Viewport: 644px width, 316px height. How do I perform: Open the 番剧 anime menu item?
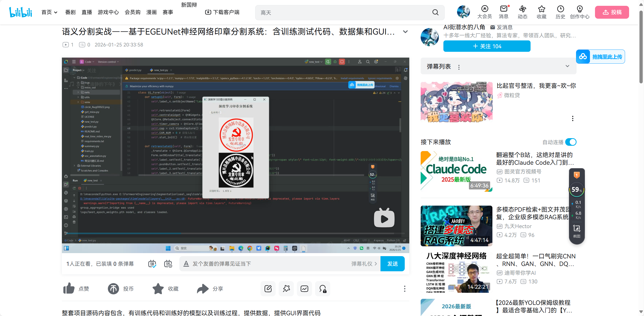pos(70,12)
